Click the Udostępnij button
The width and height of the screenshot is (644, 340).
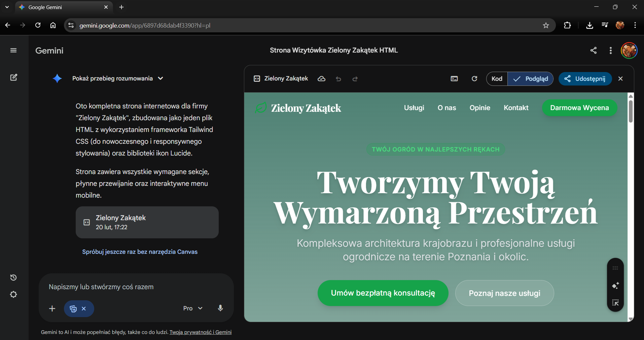click(585, 79)
